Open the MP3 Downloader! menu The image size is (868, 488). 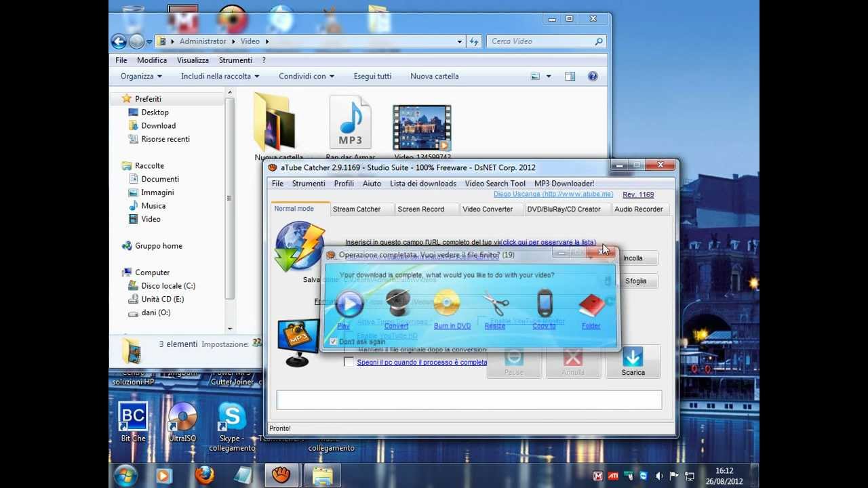pos(564,184)
